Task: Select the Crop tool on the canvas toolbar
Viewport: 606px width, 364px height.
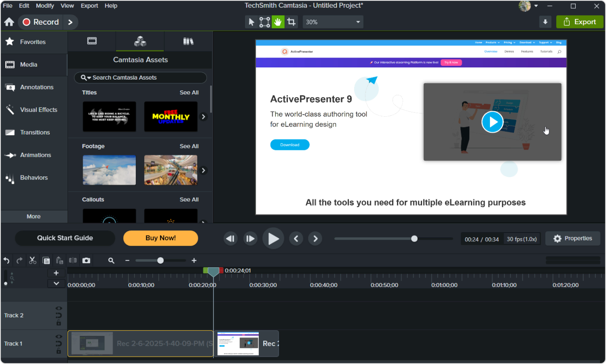Action: 291,22
